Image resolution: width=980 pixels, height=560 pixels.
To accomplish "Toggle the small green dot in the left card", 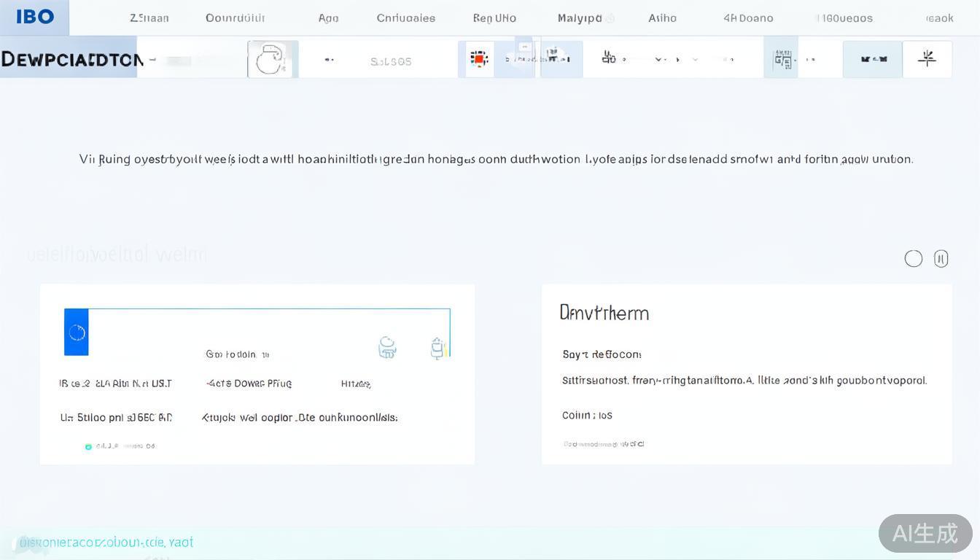I will point(88,446).
